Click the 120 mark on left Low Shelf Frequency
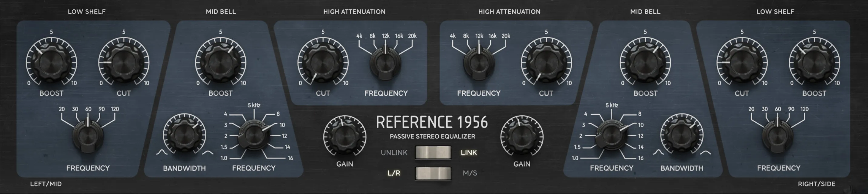 115,109
